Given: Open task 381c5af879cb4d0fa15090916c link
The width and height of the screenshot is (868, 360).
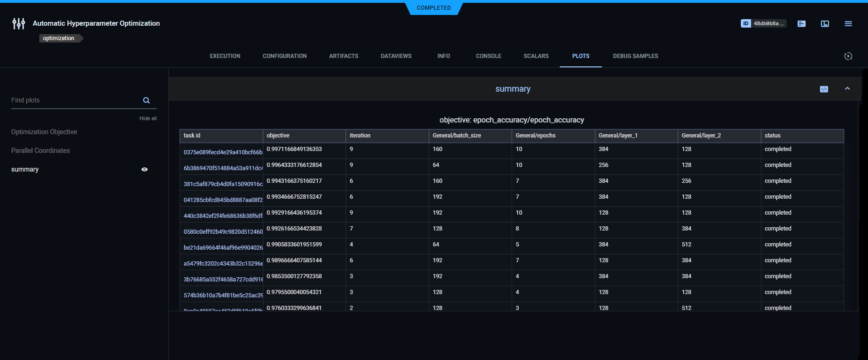Looking at the screenshot, I should pos(223,184).
